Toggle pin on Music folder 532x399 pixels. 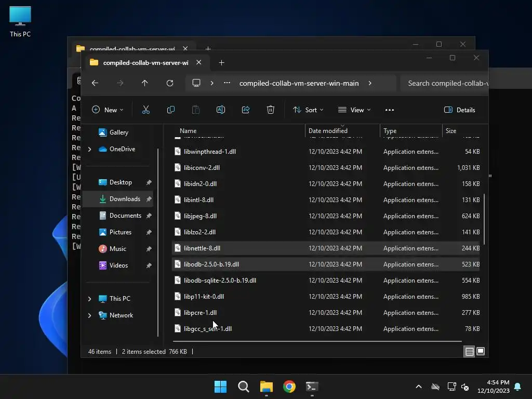point(149,249)
